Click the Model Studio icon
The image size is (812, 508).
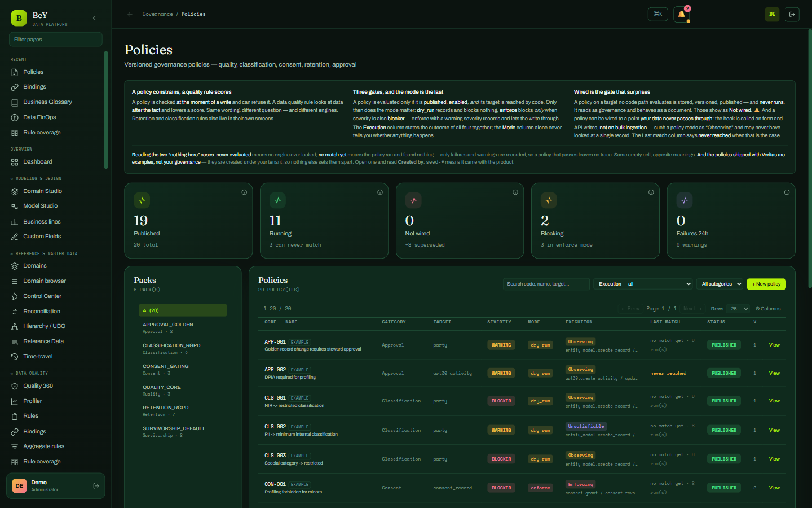[15, 206]
